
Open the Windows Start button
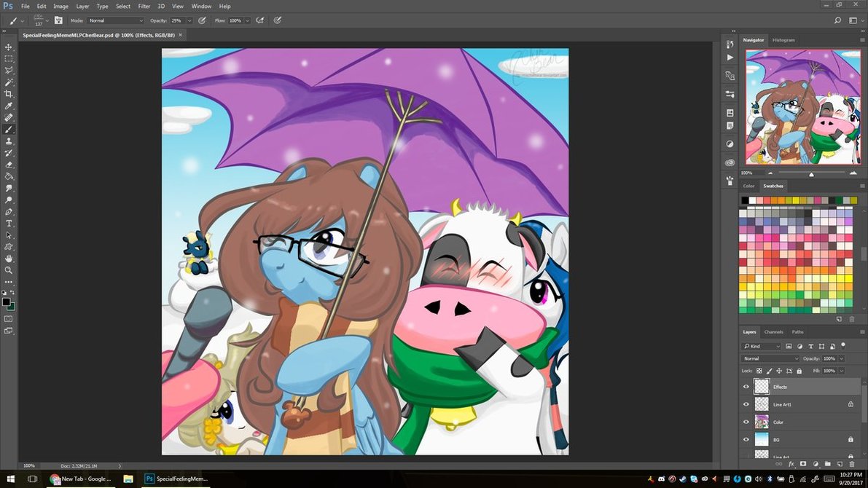point(10,479)
